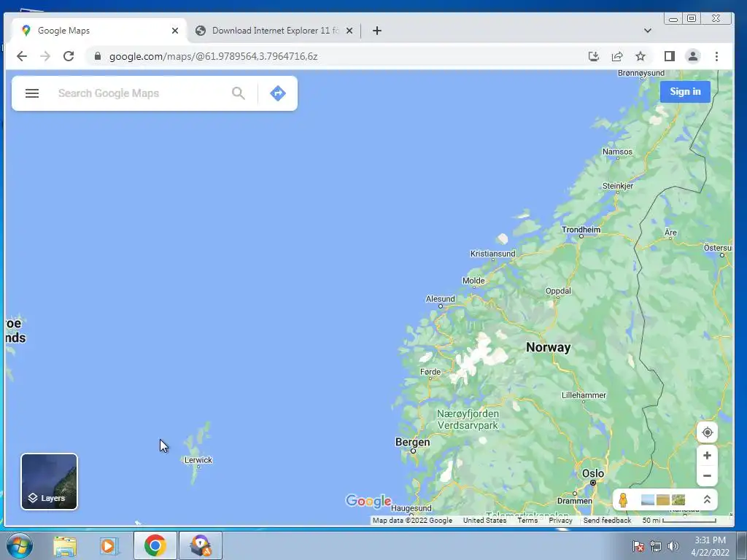Viewport: 747px width, 560px height.
Task: Click the Drammen label
Action: (575, 501)
